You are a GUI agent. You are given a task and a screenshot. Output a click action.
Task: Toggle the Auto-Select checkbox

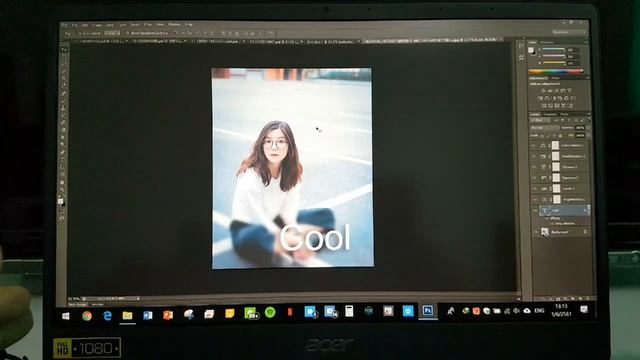coord(79,33)
